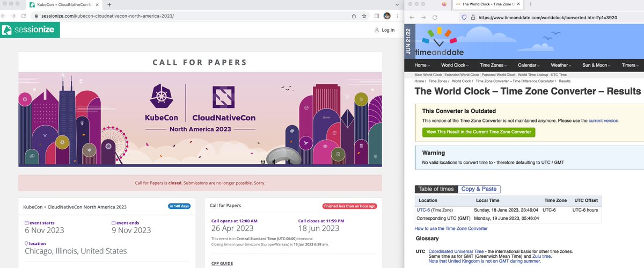Expand the Chrome tab search chevron
This screenshot has height=268, width=644.
[x=396, y=4]
